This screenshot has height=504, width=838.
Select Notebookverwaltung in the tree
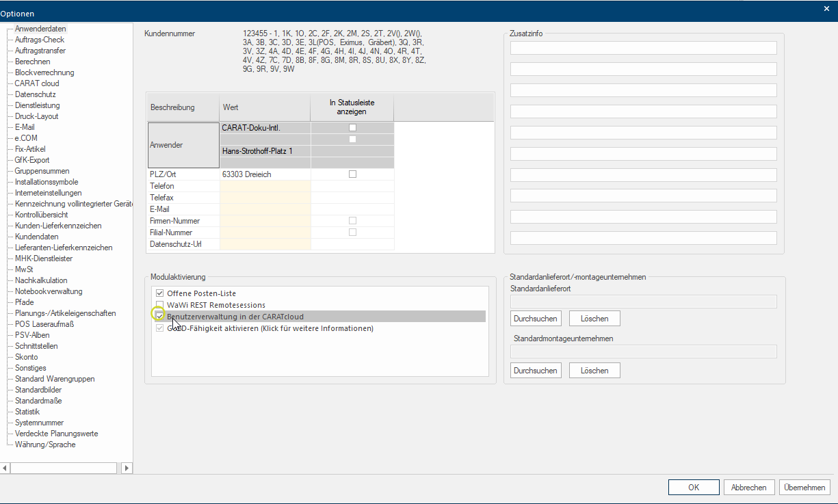click(x=49, y=291)
